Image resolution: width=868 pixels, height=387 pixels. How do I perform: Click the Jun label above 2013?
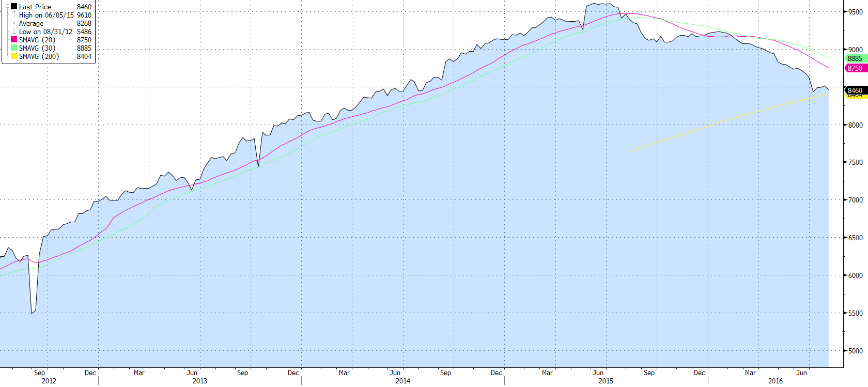192,373
